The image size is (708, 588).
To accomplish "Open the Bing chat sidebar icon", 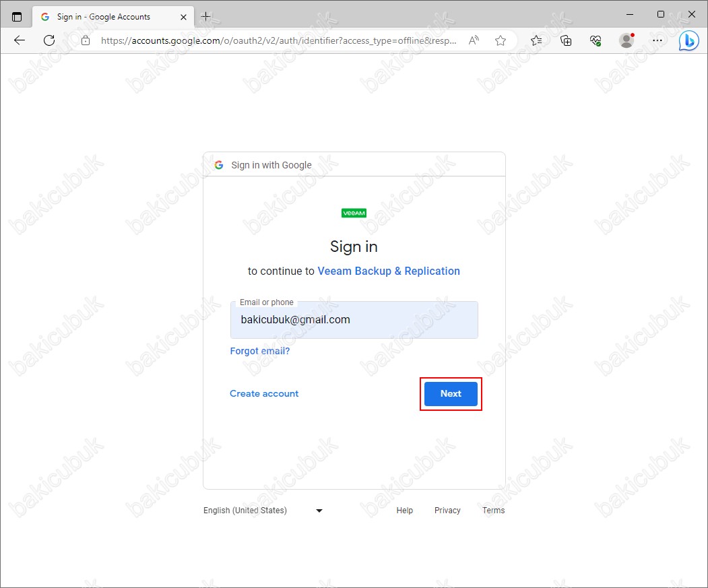I will coord(688,40).
